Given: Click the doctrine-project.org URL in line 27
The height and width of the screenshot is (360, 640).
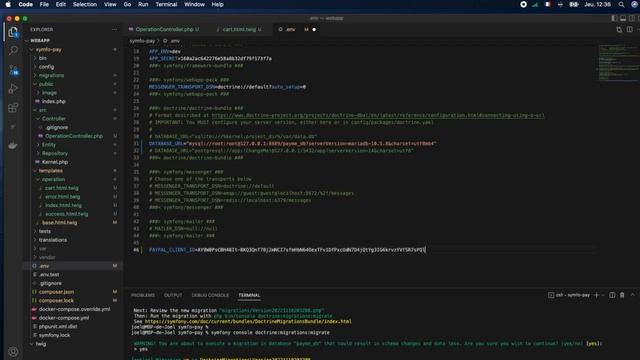Looking at the screenshot, I should point(378,115).
